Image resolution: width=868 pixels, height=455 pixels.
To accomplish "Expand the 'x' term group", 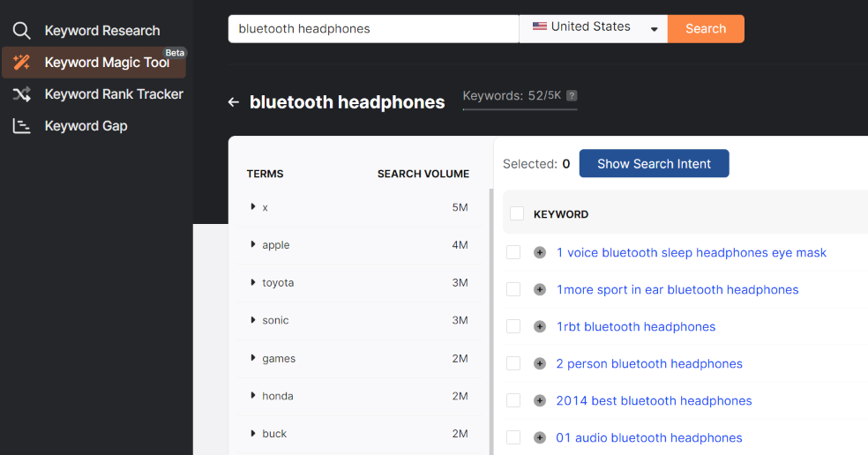I will click(x=253, y=207).
